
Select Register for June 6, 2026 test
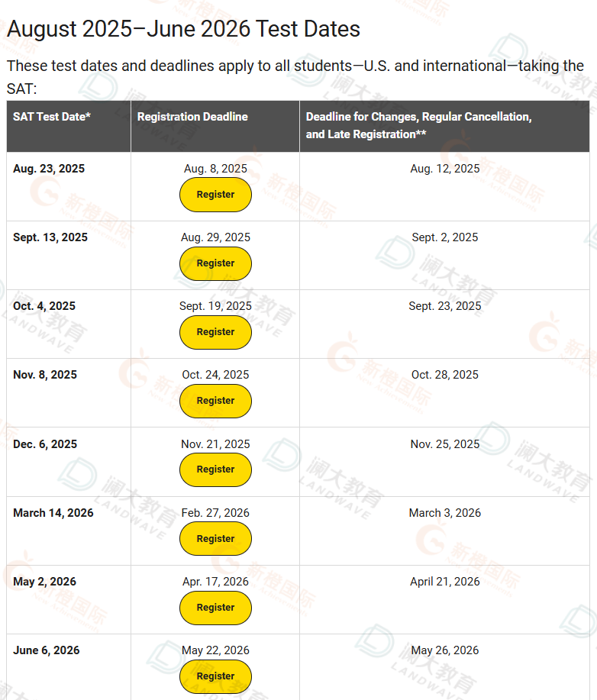pos(215,676)
